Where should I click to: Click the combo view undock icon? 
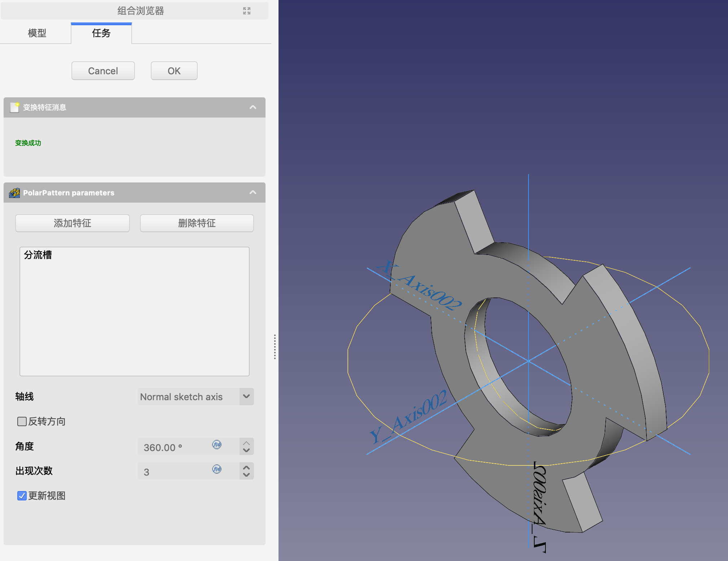247,11
